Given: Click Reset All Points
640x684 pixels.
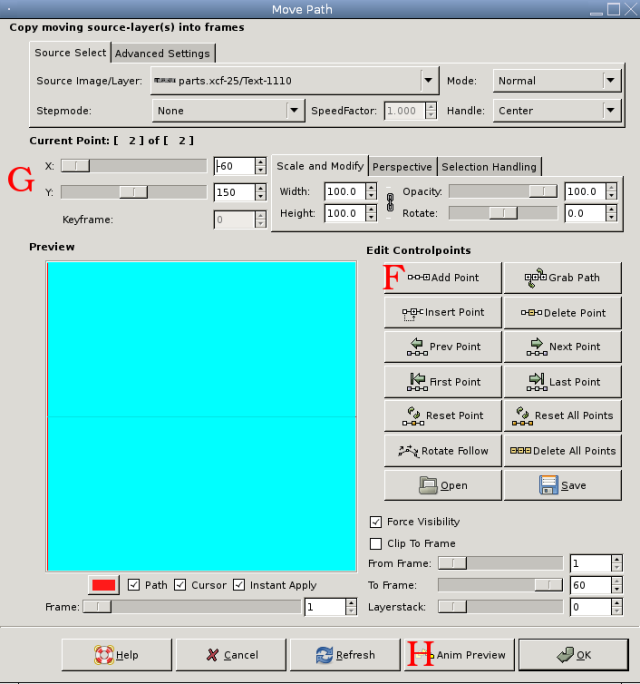Looking at the screenshot, I should click(x=562, y=416).
